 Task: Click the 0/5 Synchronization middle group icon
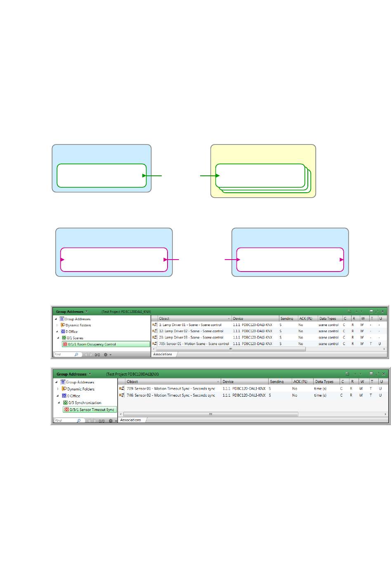point(66,403)
